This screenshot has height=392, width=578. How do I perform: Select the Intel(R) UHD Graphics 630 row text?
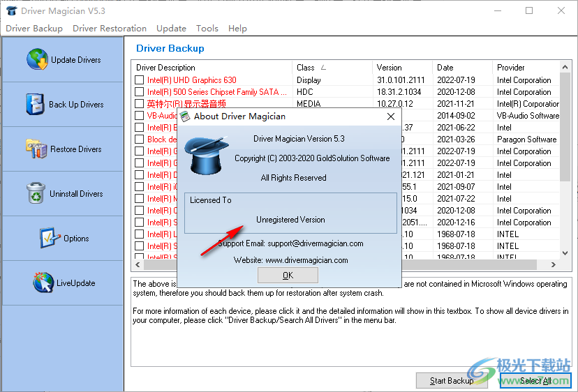[x=192, y=80]
